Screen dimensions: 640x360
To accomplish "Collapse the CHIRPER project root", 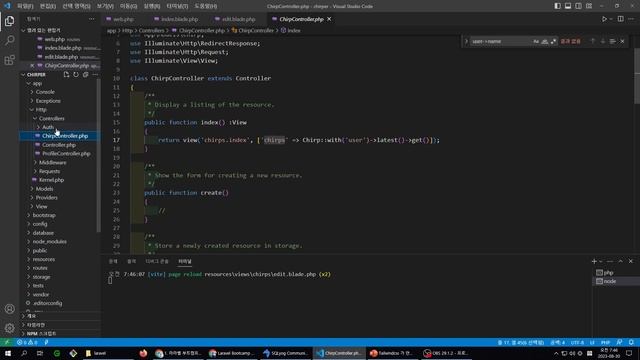I will coord(23,75).
